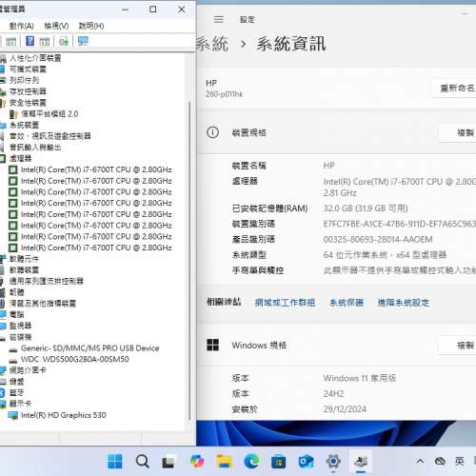Viewport: 476px width, 476px height.
Task: Open the 網域或工作群組 link
Action: (285, 303)
